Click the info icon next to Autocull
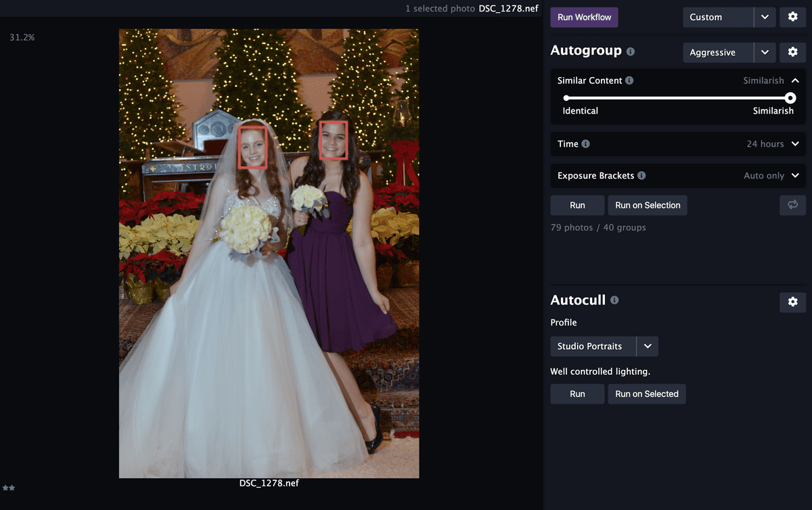The image size is (812, 510). 614,300
